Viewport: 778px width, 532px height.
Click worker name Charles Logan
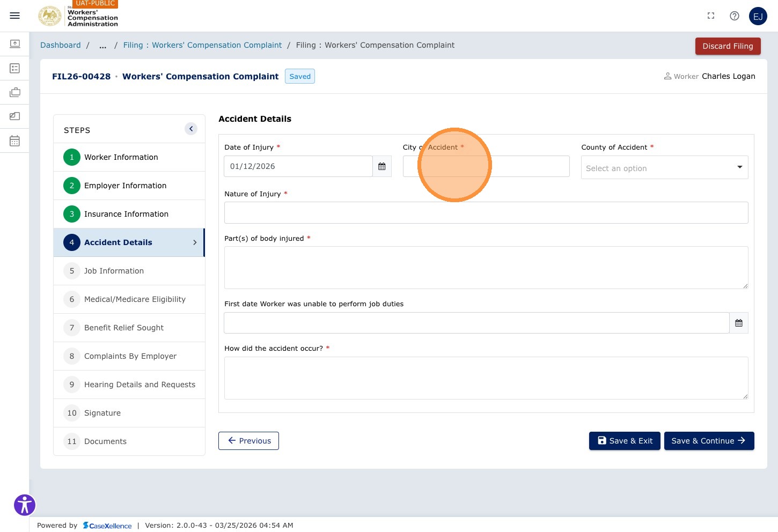[729, 76]
